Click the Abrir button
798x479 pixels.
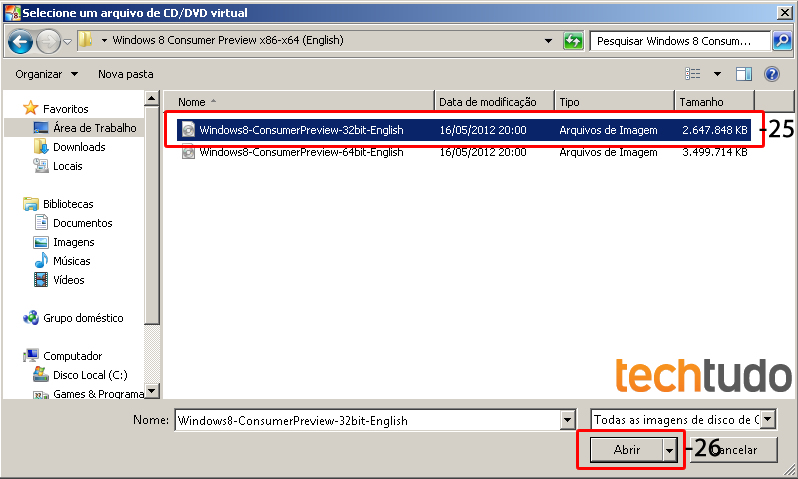point(626,450)
